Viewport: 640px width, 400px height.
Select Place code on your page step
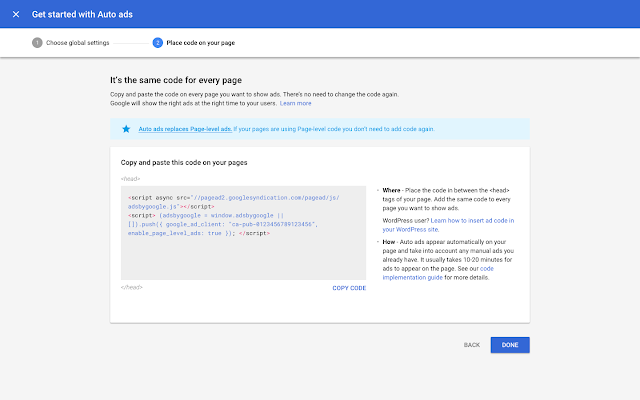coord(200,43)
